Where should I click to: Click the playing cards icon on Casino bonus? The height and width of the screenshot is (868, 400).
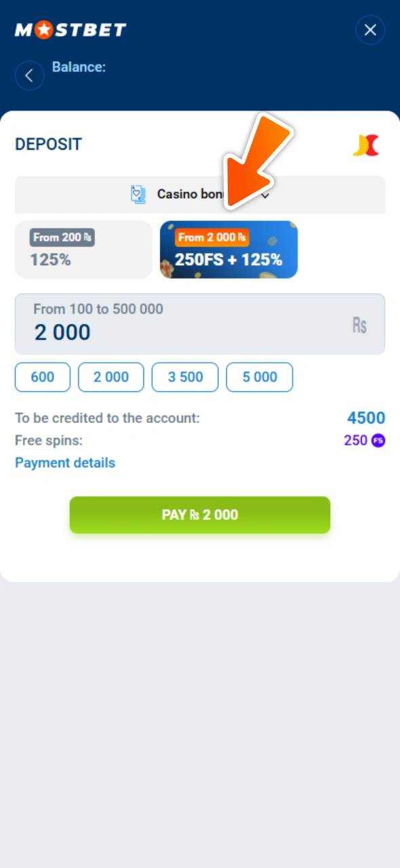click(138, 194)
